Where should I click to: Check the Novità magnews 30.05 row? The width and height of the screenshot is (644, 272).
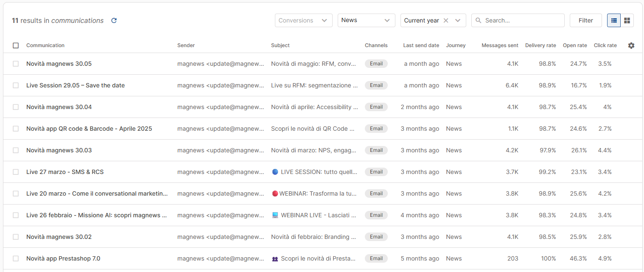16,64
